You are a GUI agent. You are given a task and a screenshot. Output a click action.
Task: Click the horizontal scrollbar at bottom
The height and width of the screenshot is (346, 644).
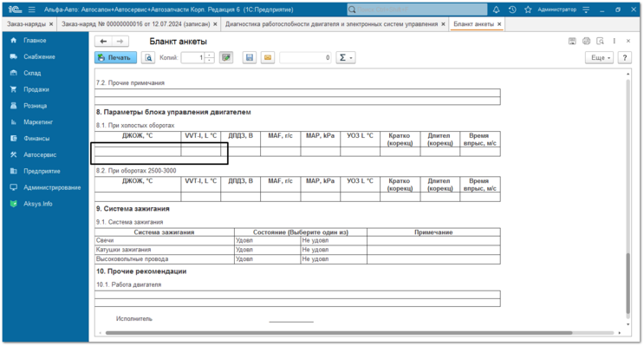tap(339, 333)
